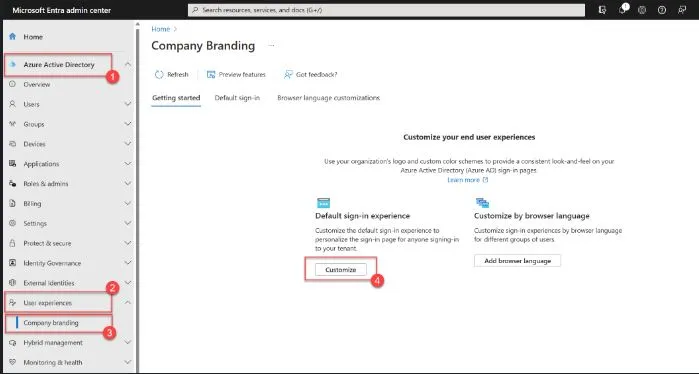
Task: Click the Overview info icon
Action: click(12, 84)
